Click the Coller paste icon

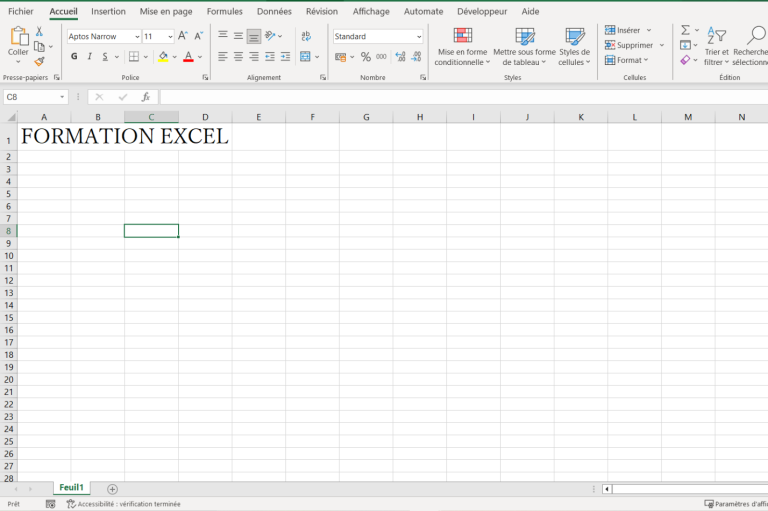click(x=19, y=36)
